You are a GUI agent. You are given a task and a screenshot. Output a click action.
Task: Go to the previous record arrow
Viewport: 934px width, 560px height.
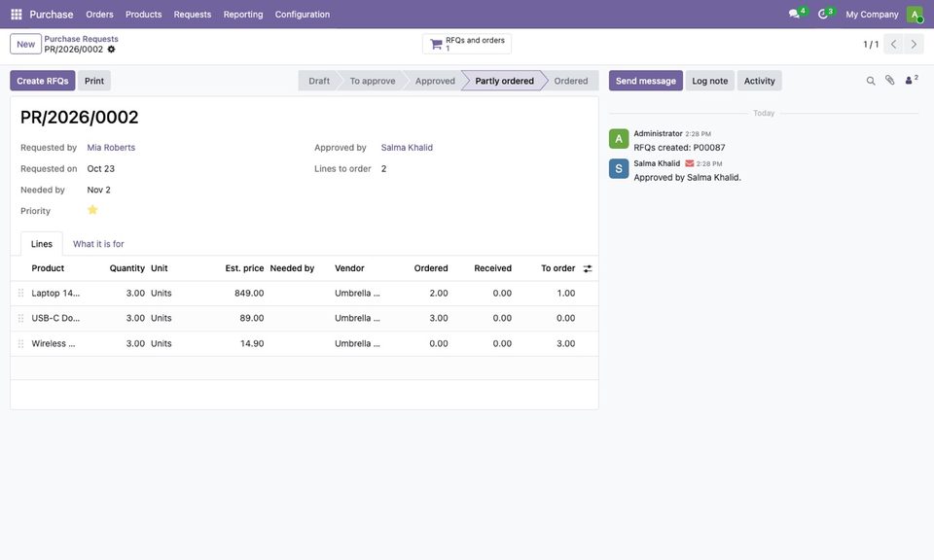[893, 44]
